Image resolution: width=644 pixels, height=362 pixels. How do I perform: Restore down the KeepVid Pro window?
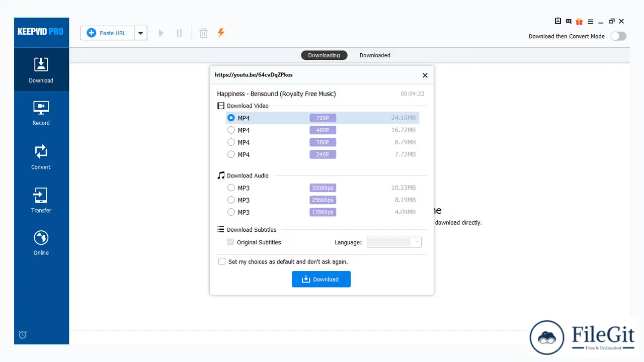tap(611, 21)
